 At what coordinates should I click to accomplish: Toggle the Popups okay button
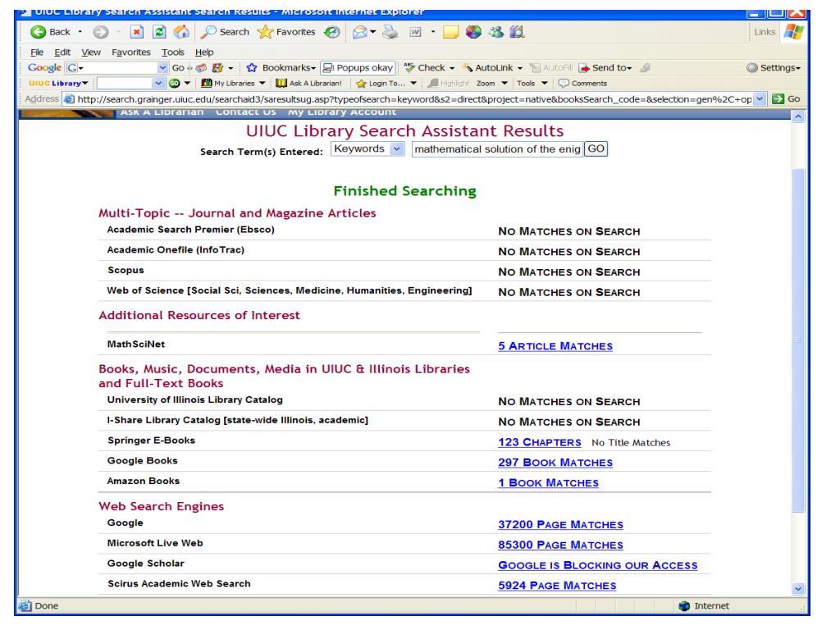coord(358,67)
